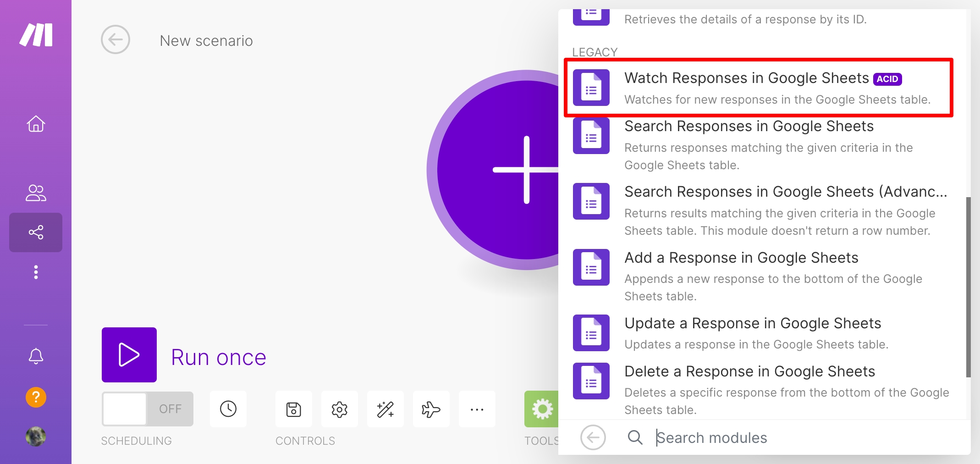Click the CONTROLS label

pyautogui.click(x=305, y=441)
